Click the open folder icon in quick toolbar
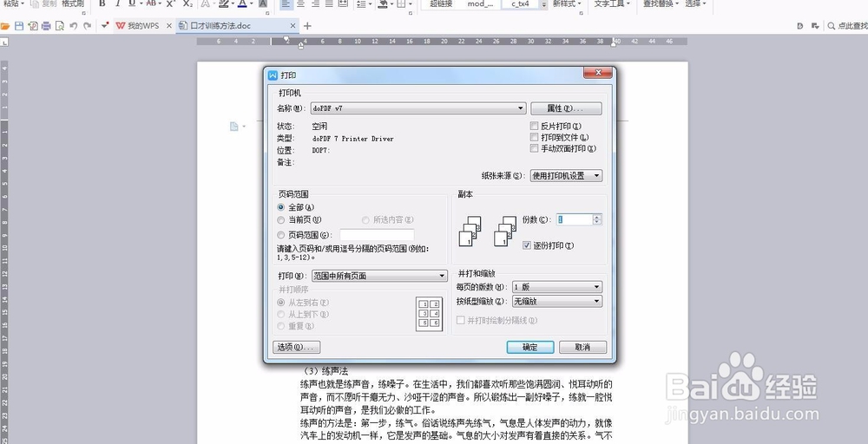Image resolution: width=868 pixels, height=444 pixels. 5,26
